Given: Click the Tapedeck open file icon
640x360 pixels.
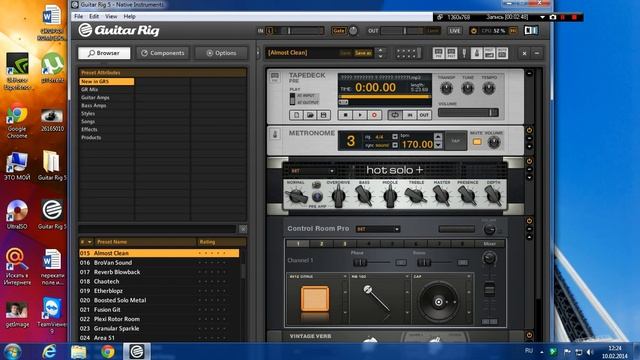Looking at the screenshot, I should (310, 115).
